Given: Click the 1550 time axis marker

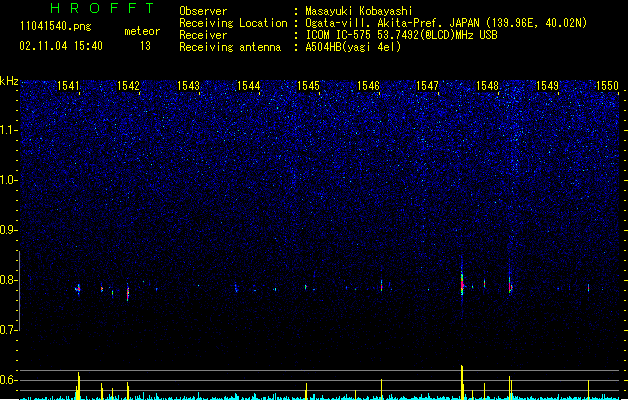Looking at the screenshot, I should click(607, 86).
